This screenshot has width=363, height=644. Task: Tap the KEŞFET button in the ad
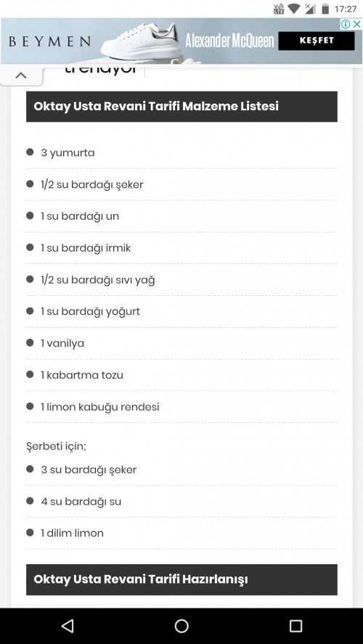coord(316,41)
